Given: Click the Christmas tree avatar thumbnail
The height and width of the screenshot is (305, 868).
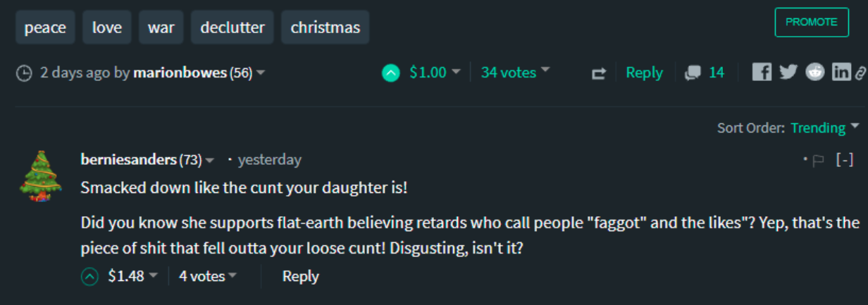Looking at the screenshot, I should (x=40, y=176).
